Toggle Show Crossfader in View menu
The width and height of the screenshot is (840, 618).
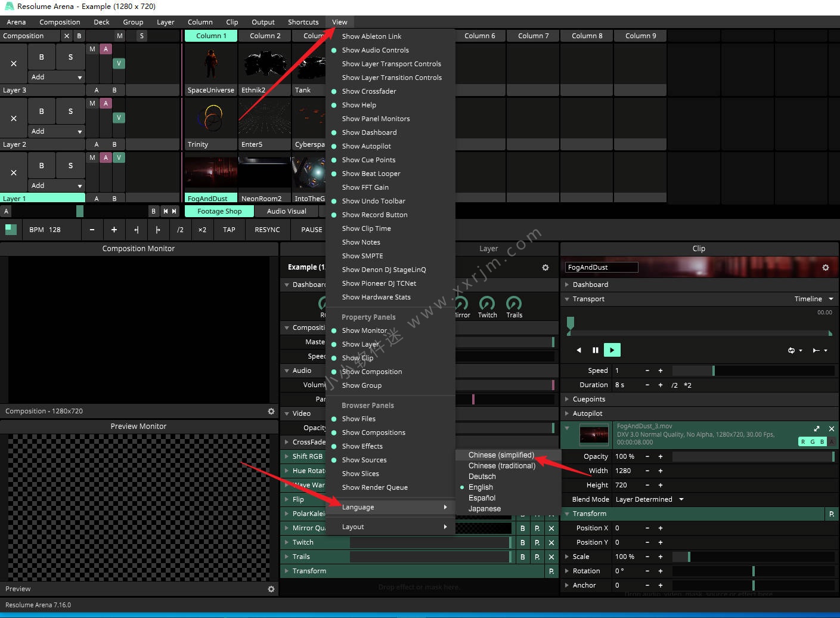click(x=369, y=91)
